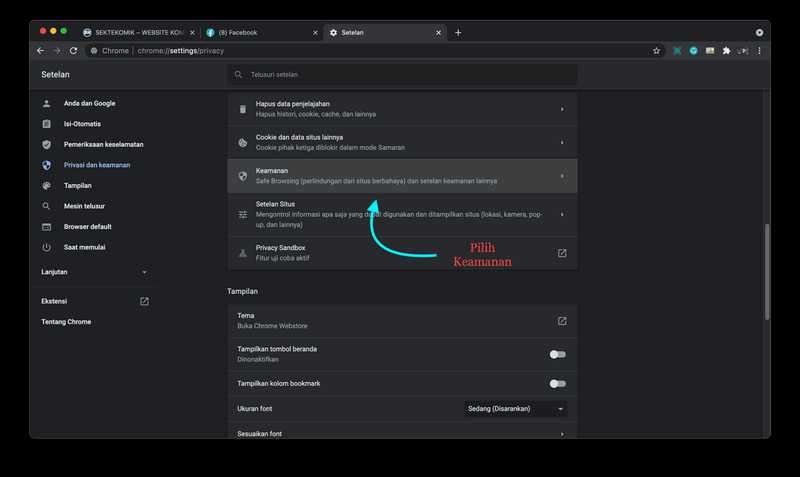Enable Tampilkan kolom bookmark switch
Image resolution: width=800 pixels, height=477 pixels.
pyautogui.click(x=557, y=383)
